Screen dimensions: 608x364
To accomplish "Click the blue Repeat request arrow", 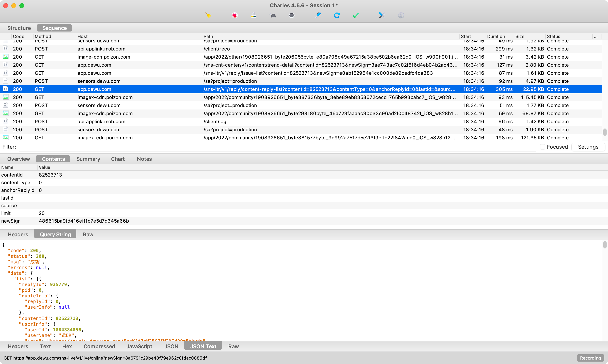I will click(x=337, y=15).
